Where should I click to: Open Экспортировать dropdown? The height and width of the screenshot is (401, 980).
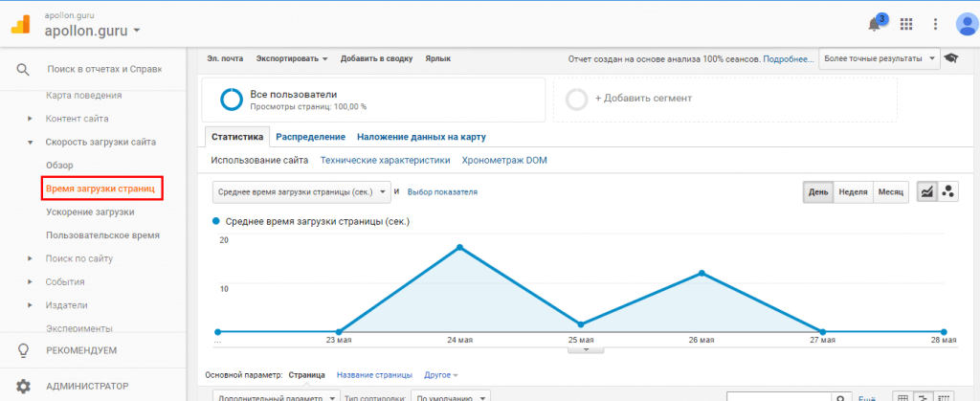(292, 58)
